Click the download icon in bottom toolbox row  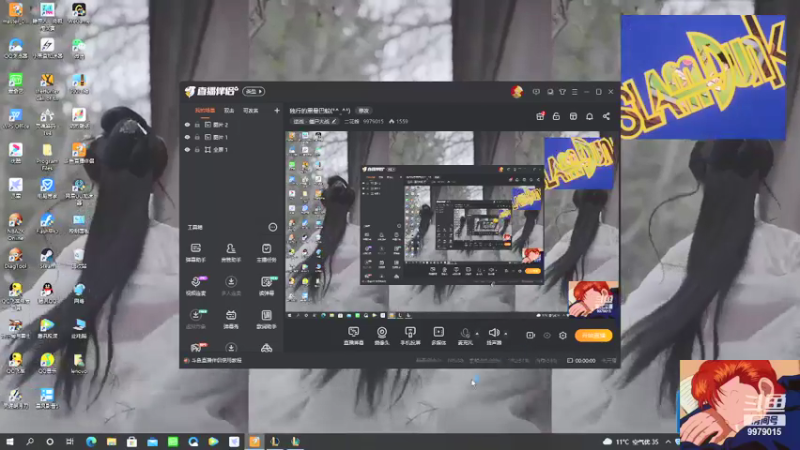point(231,348)
